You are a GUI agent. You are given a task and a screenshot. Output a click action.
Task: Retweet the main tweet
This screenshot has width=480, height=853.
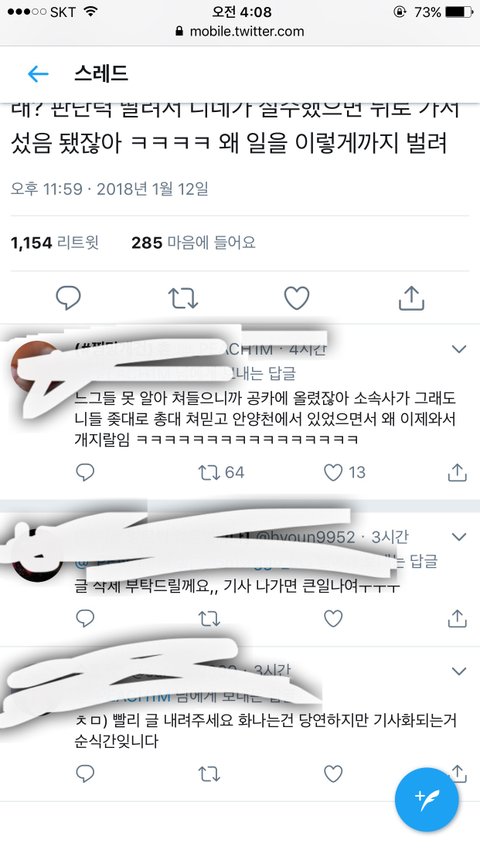click(x=183, y=299)
